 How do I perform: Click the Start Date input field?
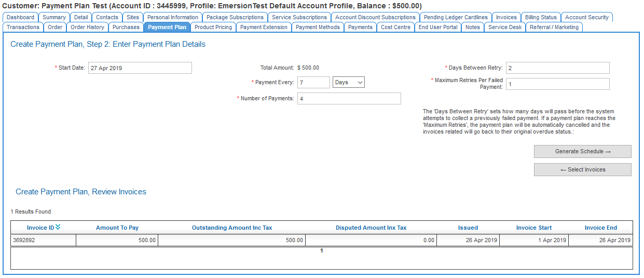click(x=140, y=68)
